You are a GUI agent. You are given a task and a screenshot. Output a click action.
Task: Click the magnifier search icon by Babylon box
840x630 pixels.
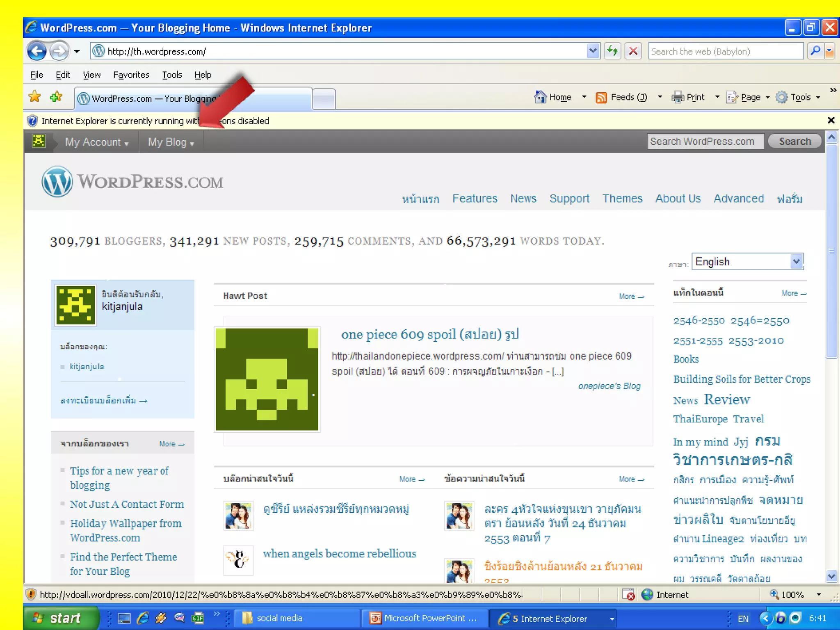point(815,51)
